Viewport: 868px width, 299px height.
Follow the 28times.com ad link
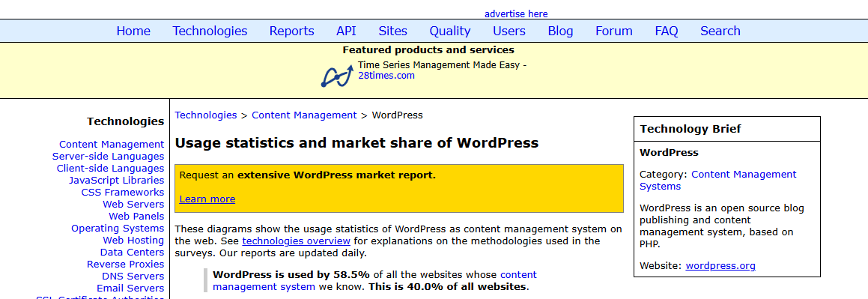(386, 76)
